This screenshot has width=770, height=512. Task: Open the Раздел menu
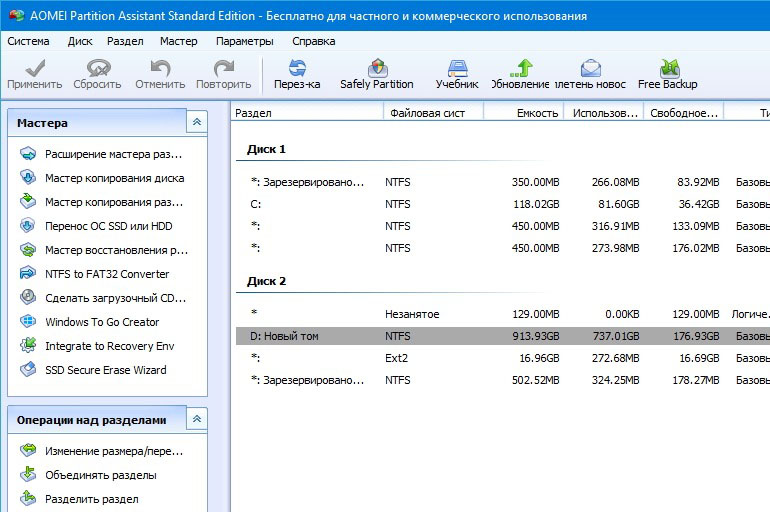coord(125,41)
